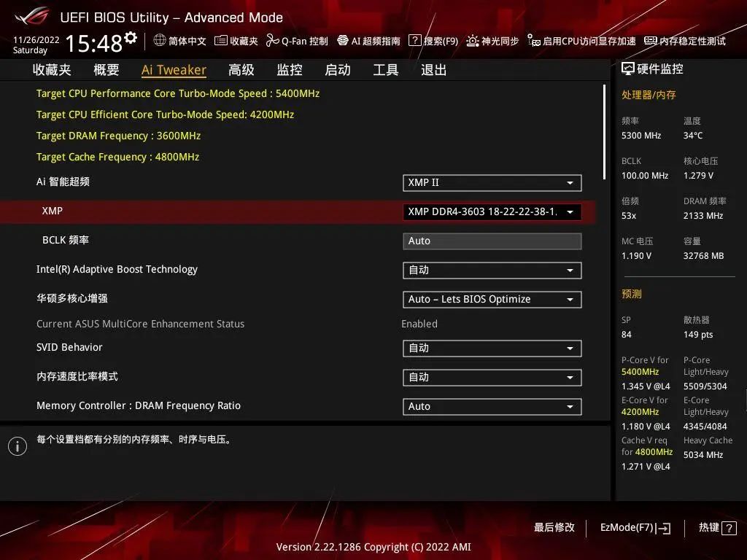Open the clock settings gear icon
Viewport: 747px width, 560px height.
(x=131, y=37)
